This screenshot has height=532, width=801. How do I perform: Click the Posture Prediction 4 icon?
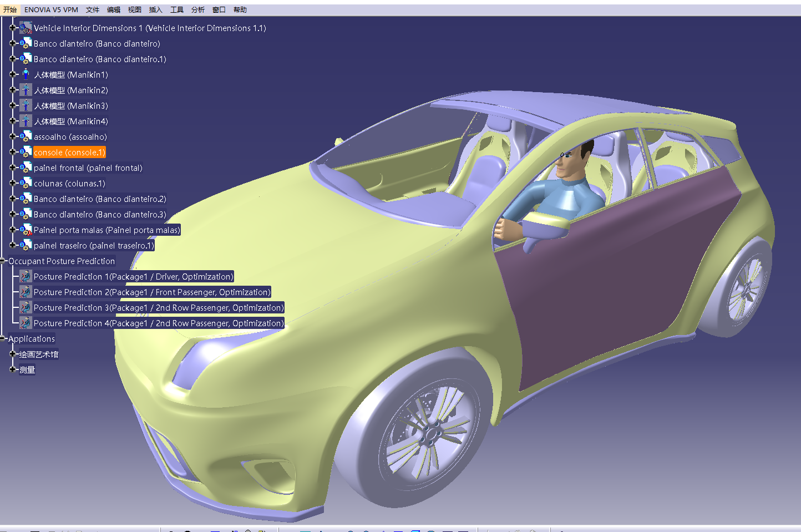tap(26, 323)
